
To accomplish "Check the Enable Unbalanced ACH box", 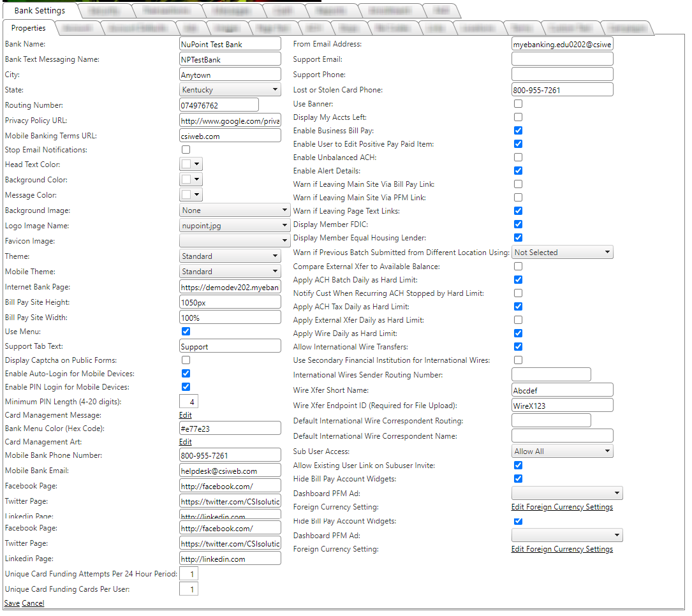I will (x=519, y=158).
